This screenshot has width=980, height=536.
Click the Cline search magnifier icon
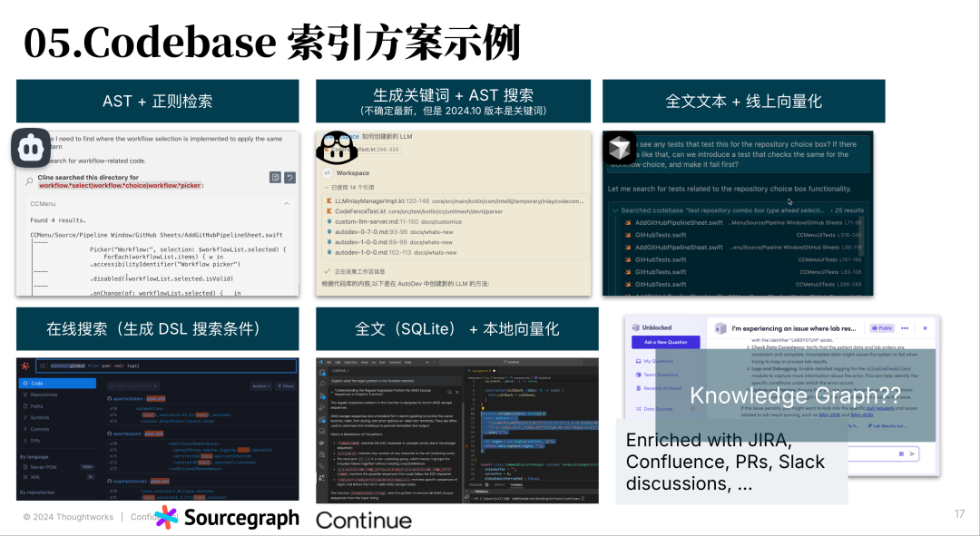tap(29, 181)
